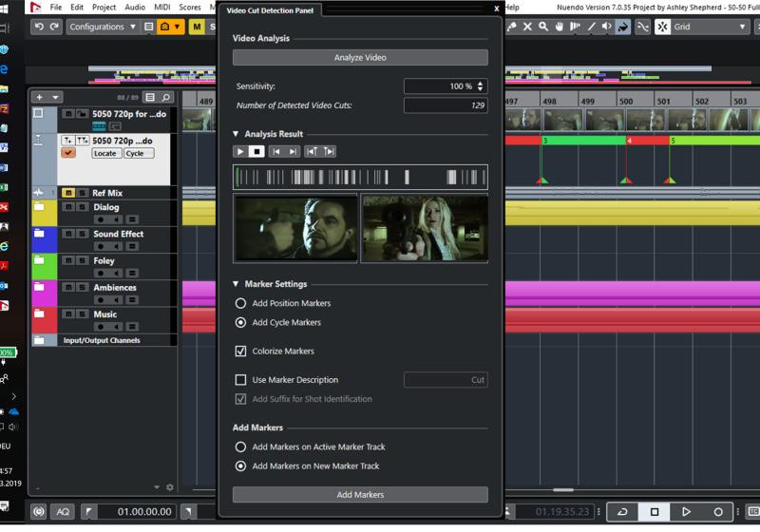The height and width of the screenshot is (532, 760).
Task: Select Add Position Markers radio option
Action: click(x=241, y=303)
